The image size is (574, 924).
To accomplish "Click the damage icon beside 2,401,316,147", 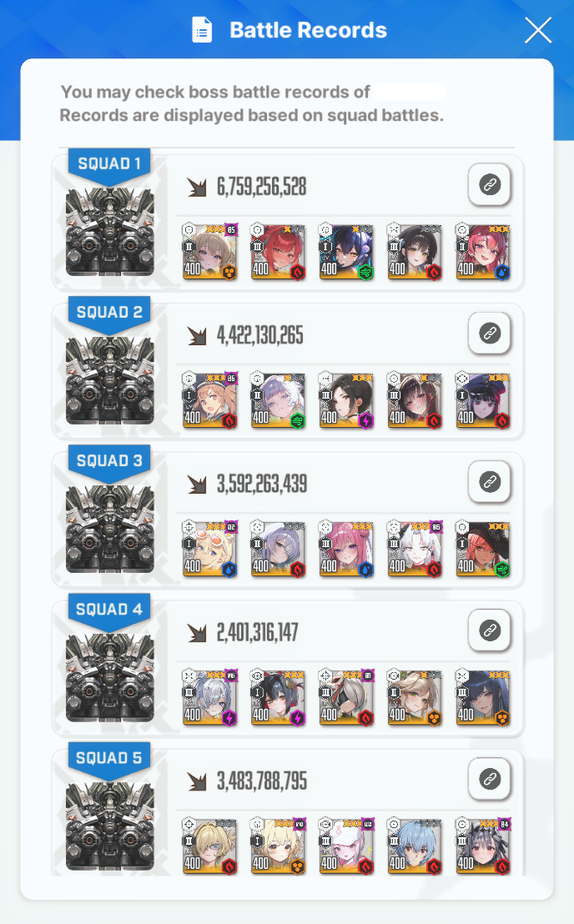I will click(197, 632).
